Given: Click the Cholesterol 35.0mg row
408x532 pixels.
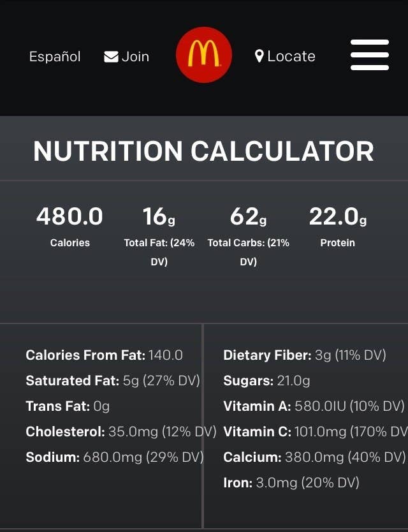Looking at the screenshot, I should 121,432.
